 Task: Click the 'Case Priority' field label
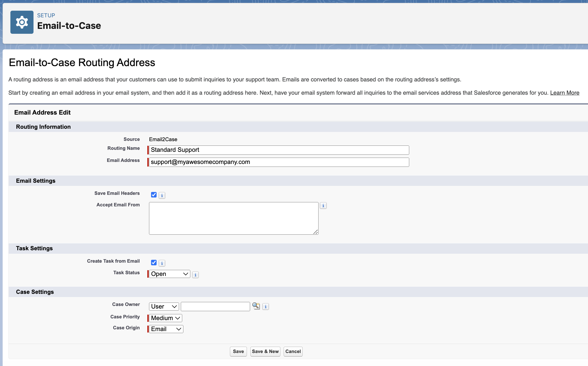click(x=125, y=317)
